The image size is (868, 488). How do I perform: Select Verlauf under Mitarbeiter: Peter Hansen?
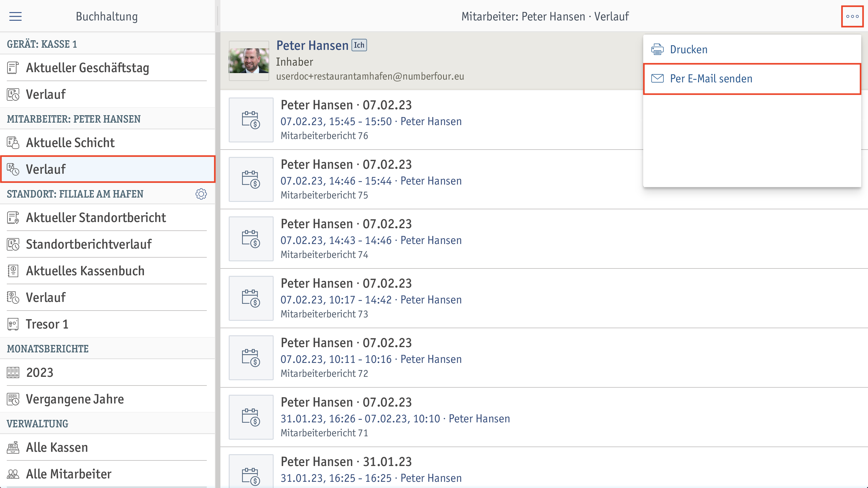tap(107, 169)
